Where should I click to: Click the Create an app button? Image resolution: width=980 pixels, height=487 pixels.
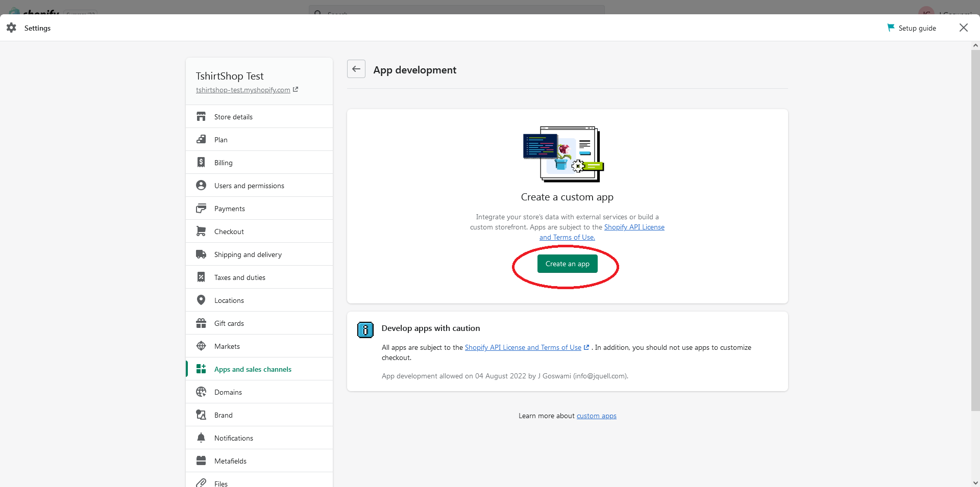coord(568,264)
